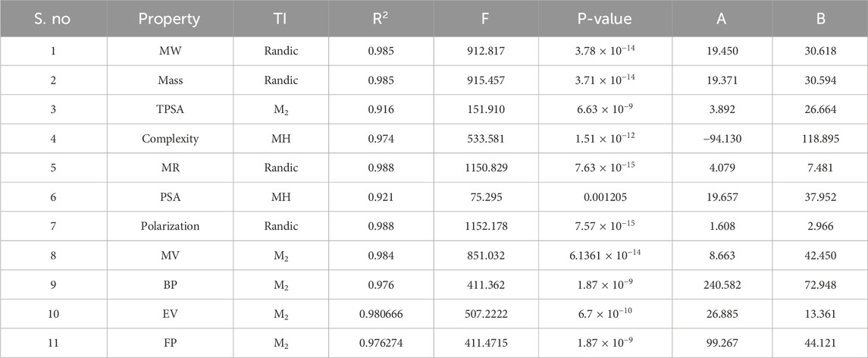Click the 'Property' column header

pyautogui.click(x=168, y=19)
